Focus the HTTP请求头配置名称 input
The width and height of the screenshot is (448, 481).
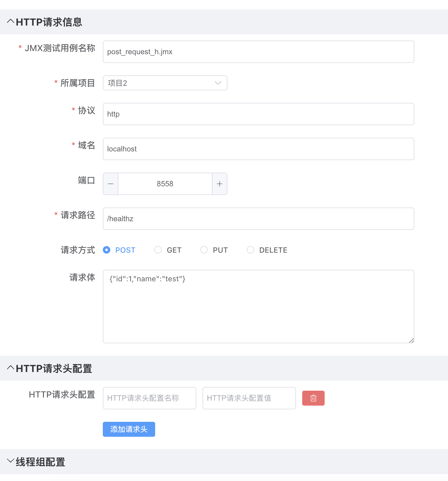(x=150, y=398)
